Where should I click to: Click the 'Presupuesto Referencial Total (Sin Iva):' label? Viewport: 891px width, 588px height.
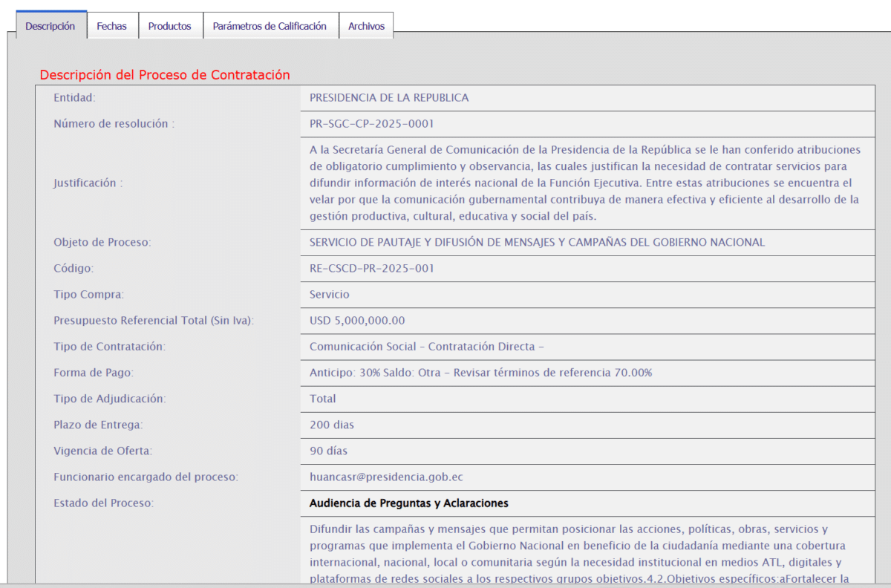pos(154,321)
